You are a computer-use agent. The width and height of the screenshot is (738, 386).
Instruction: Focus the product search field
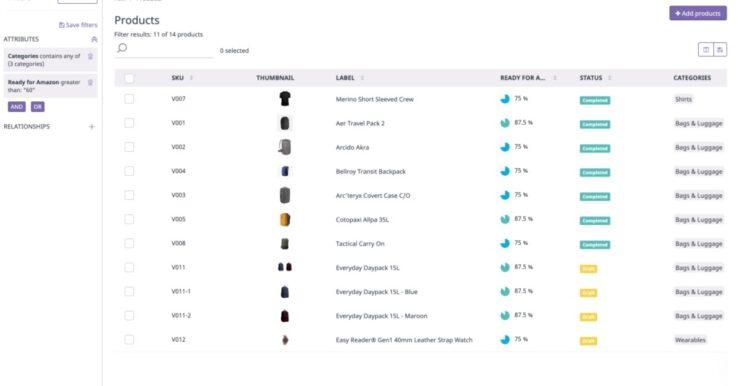pos(164,48)
